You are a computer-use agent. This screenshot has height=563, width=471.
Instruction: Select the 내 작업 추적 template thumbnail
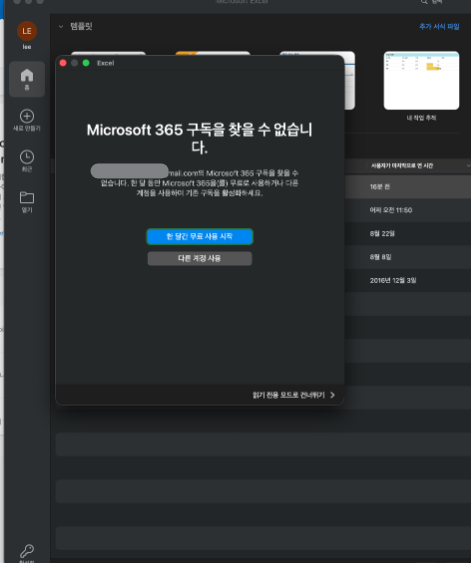click(421, 80)
